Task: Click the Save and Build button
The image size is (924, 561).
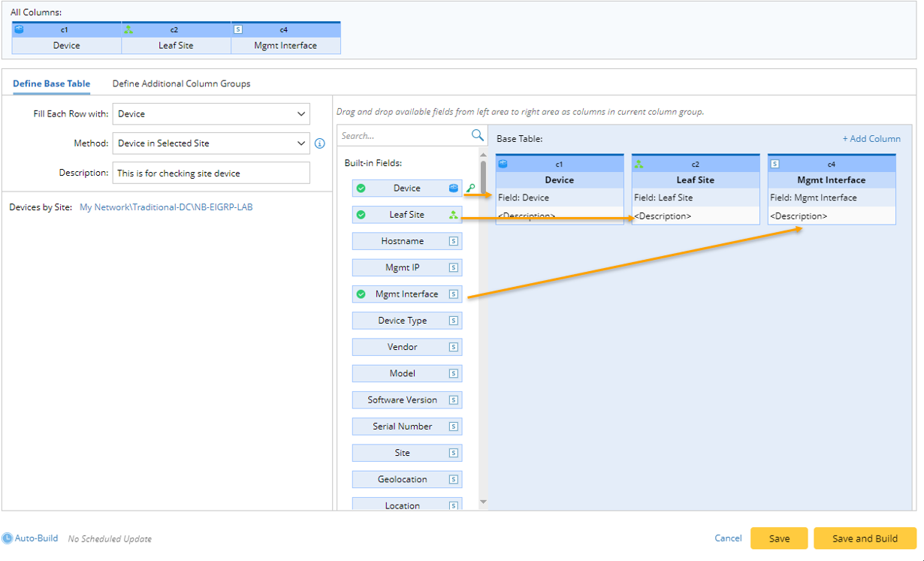Action: (x=865, y=538)
